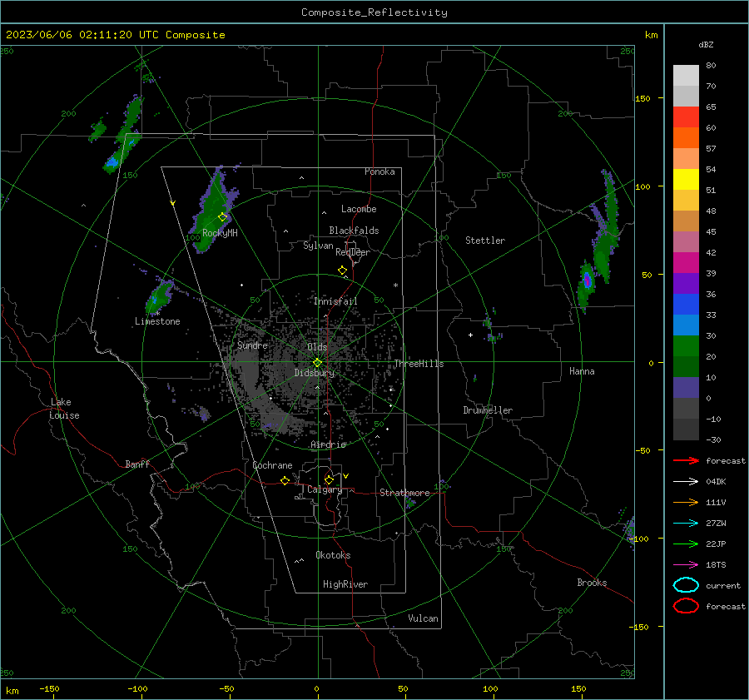Pick the dark orange 60 dBZ legend swatch

pos(686,137)
